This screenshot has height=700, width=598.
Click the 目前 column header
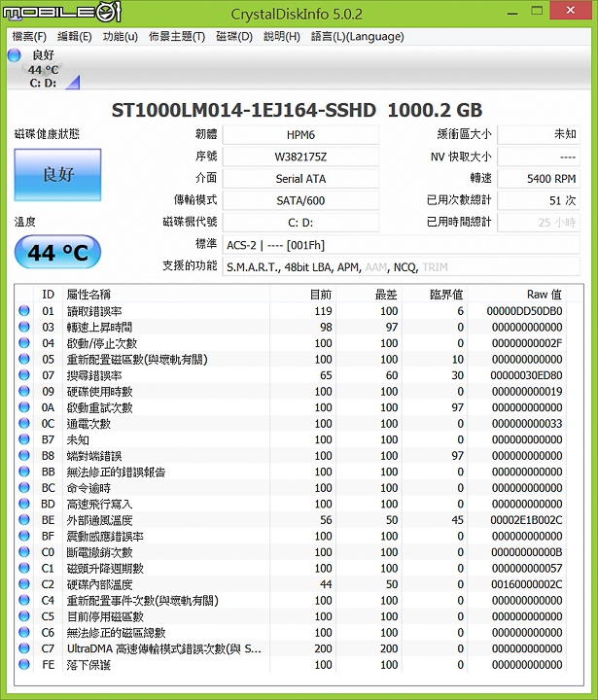pyautogui.click(x=302, y=295)
